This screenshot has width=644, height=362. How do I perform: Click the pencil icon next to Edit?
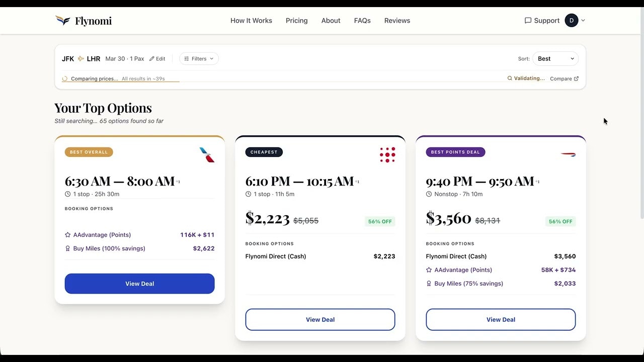point(152,59)
